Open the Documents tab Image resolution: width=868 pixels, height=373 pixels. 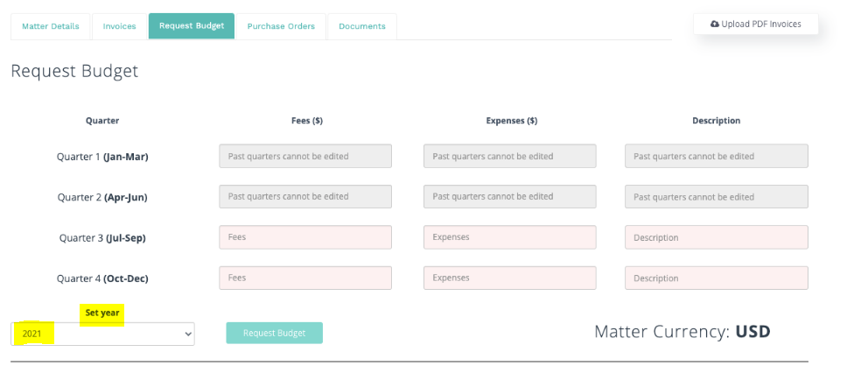pos(362,26)
